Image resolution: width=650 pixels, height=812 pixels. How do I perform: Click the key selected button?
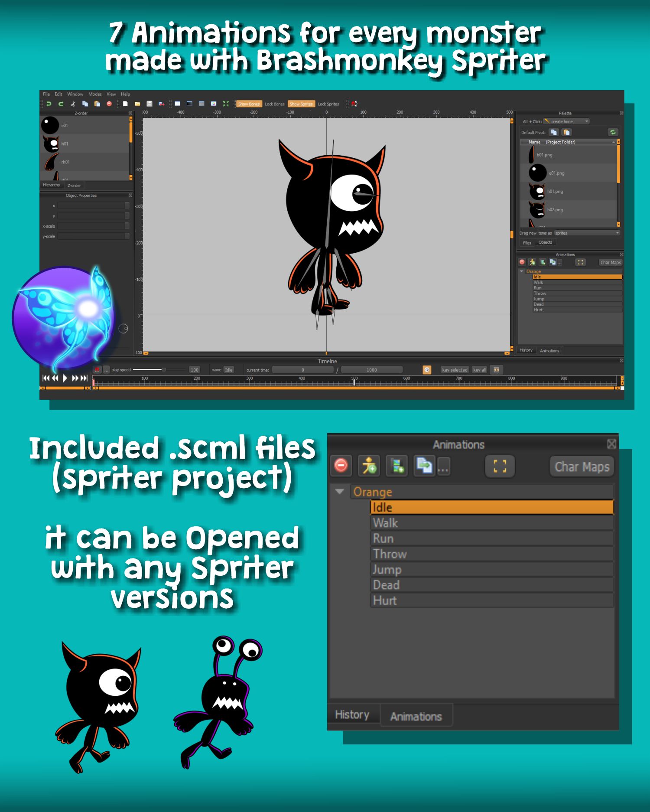click(x=455, y=370)
